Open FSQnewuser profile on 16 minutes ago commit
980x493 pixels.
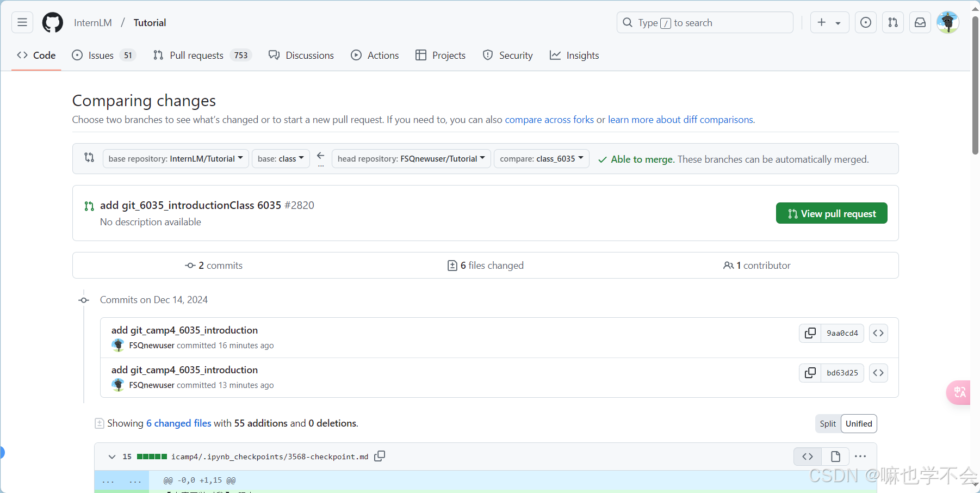point(152,346)
